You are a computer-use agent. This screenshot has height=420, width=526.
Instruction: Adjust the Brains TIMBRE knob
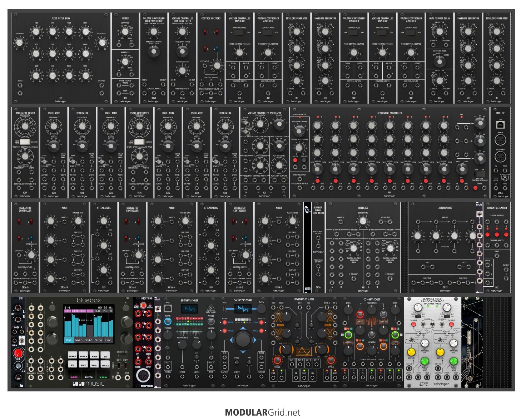coord(168,335)
